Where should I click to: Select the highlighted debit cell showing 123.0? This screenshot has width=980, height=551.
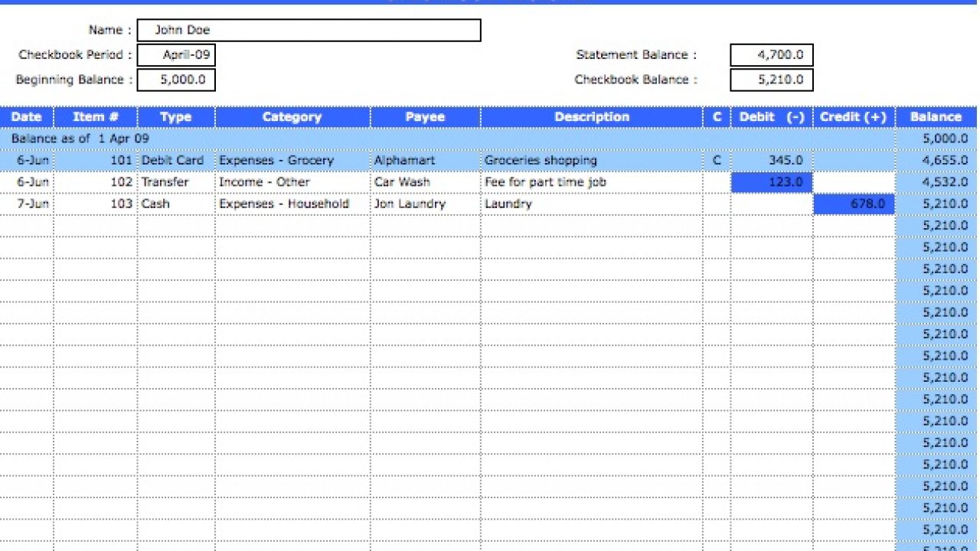771,182
